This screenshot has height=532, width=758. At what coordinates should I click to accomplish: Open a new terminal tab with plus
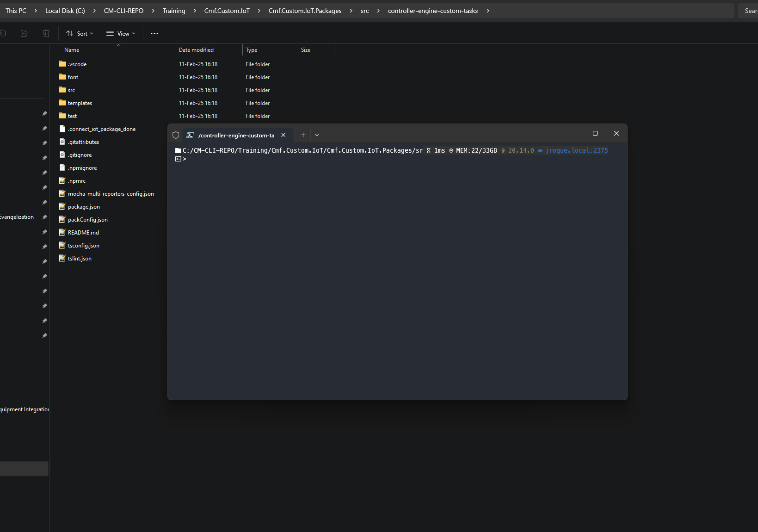click(303, 135)
